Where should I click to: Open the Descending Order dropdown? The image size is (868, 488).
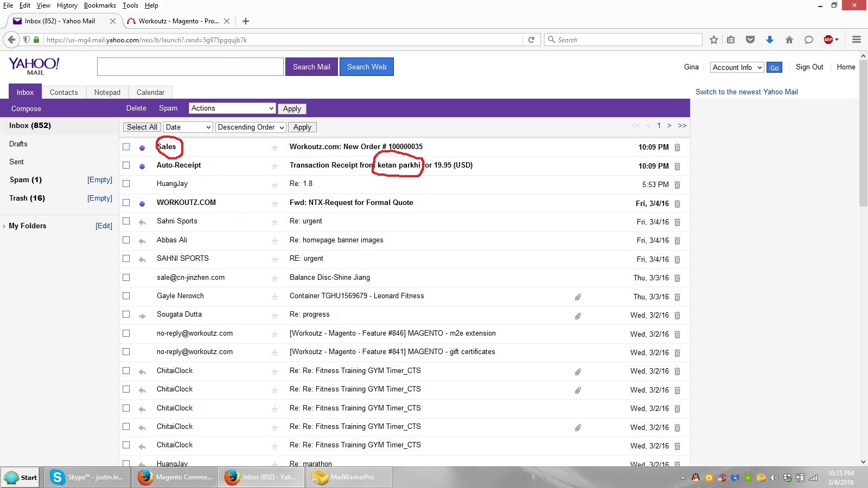click(x=251, y=127)
